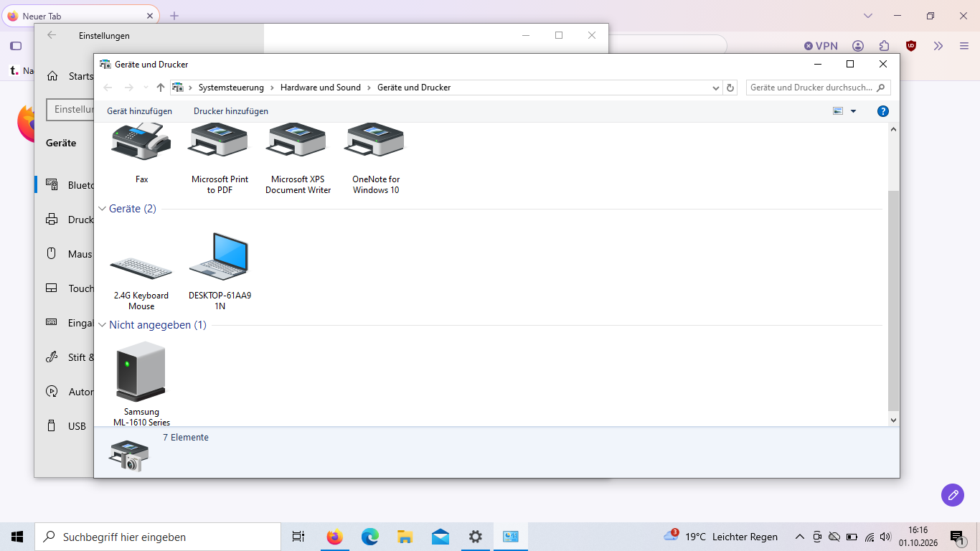The image size is (980, 551).
Task: Click the VPN button in Firefox toolbar
Action: coord(821,46)
